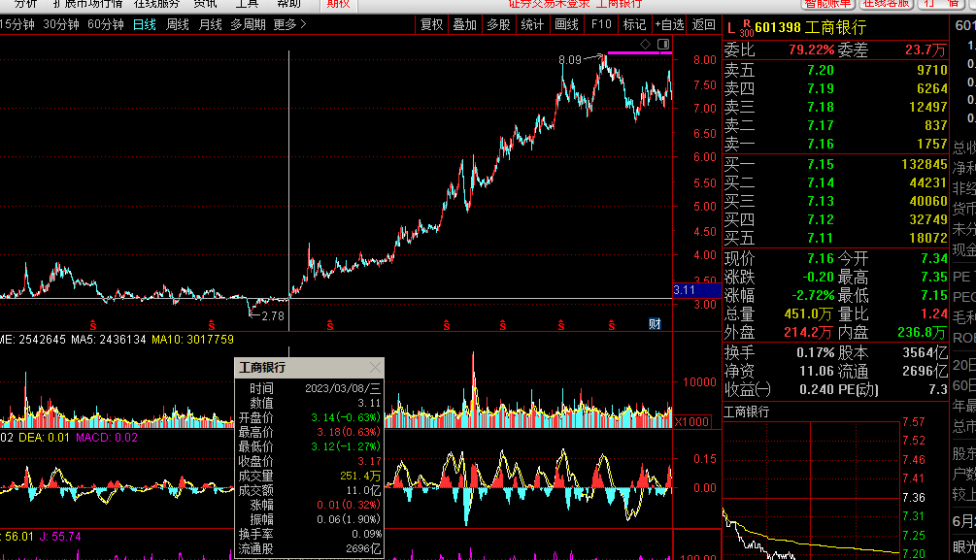Open the 多股 multi-stock view
The width and height of the screenshot is (976, 560).
click(x=498, y=24)
